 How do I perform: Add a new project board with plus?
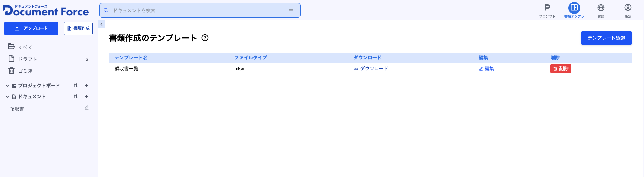pyautogui.click(x=87, y=86)
